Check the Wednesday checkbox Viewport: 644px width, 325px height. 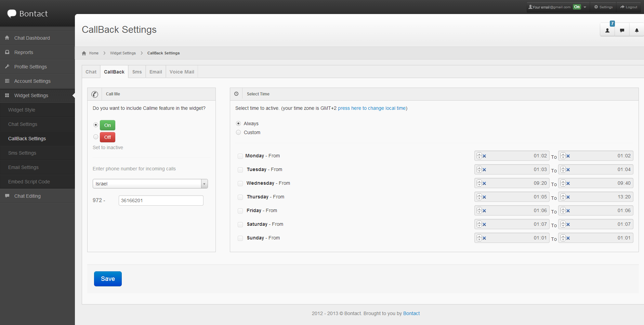pos(240,183)
